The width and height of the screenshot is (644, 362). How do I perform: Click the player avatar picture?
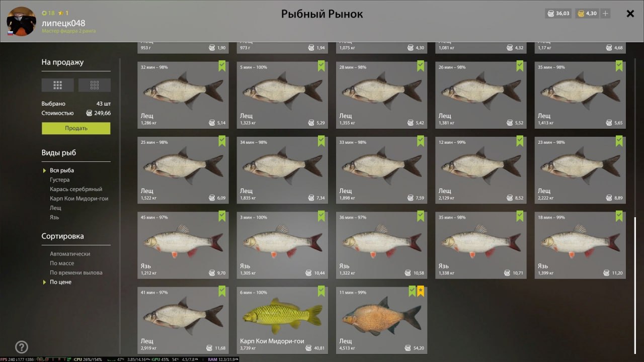click(22, 21)
